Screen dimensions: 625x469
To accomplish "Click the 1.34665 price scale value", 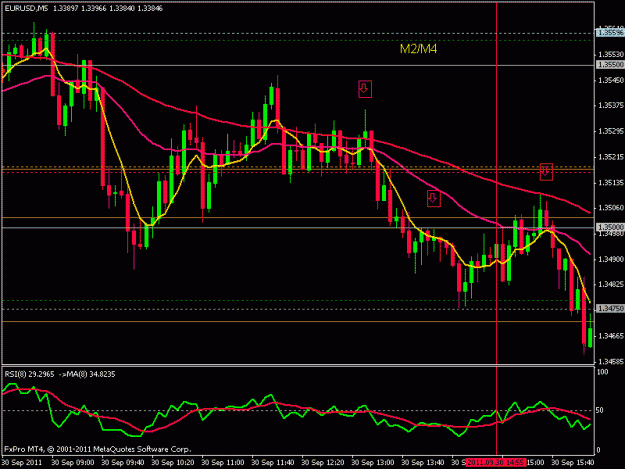I will 611,336.
